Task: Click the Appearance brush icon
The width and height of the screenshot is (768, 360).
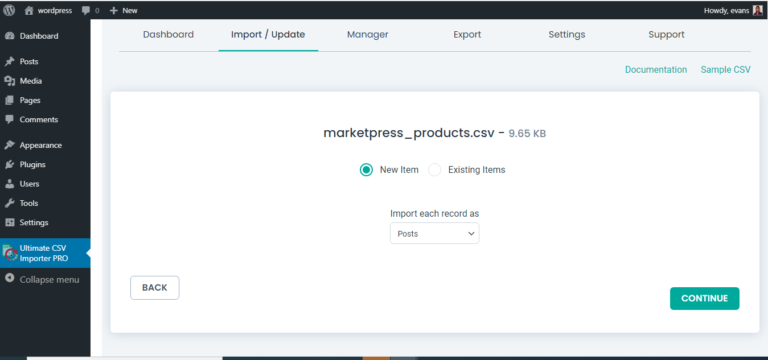Action: click(9, 145)
